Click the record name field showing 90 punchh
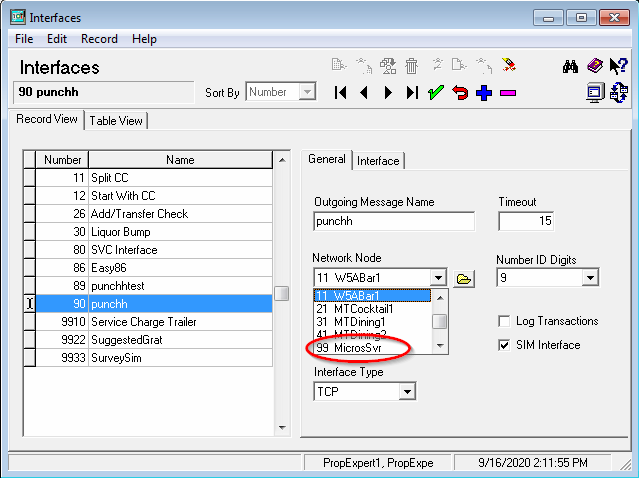 click(x=104, y=92)
